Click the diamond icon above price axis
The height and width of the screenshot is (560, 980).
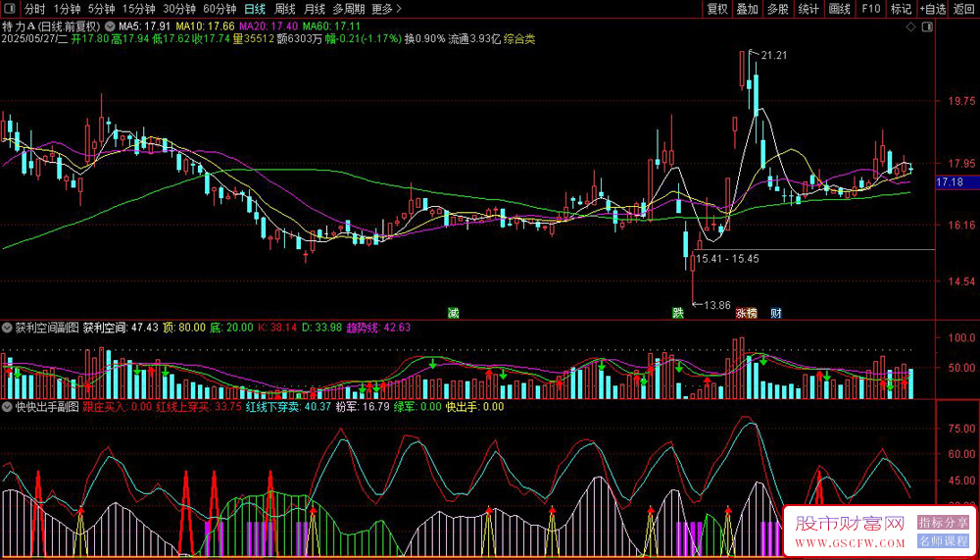[x=910, y=27]
